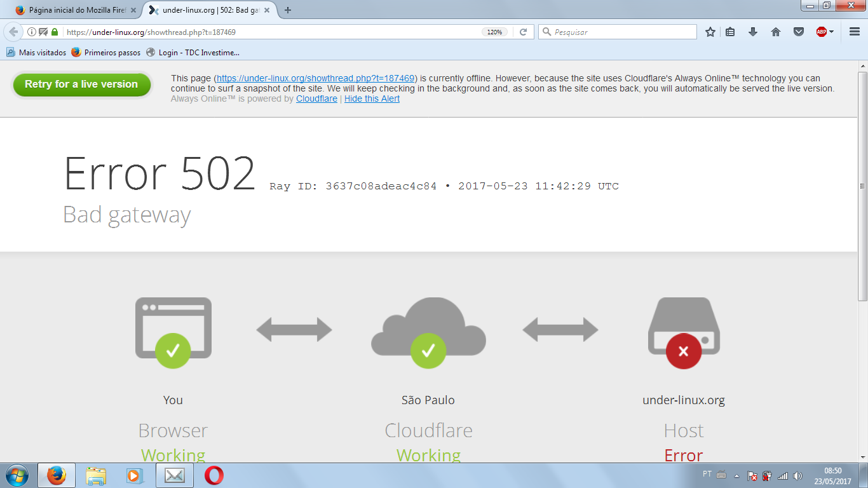The image size is (868, 488).
Task: Close the Página inicial do Mozilla Firefox tab
Action: tap(133, 10)
